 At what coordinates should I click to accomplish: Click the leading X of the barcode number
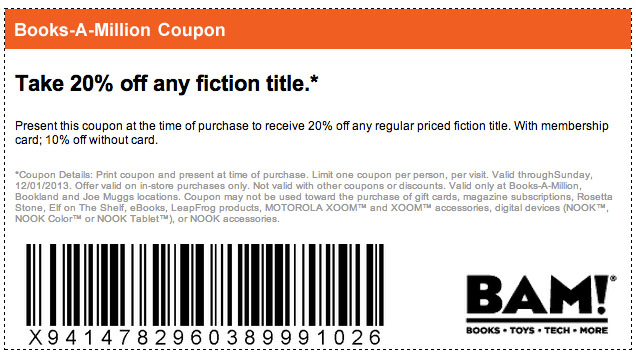(x=35, y=337)
